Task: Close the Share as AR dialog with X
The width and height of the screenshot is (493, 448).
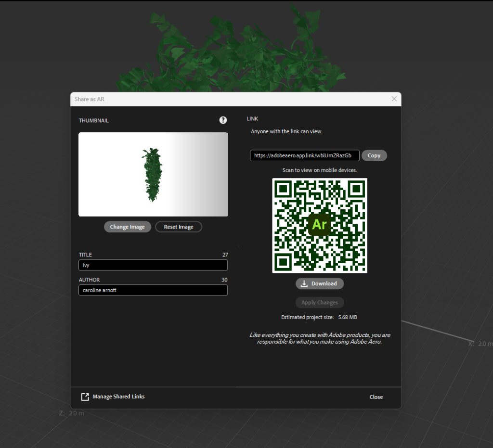Action: (x=394, y=99)
